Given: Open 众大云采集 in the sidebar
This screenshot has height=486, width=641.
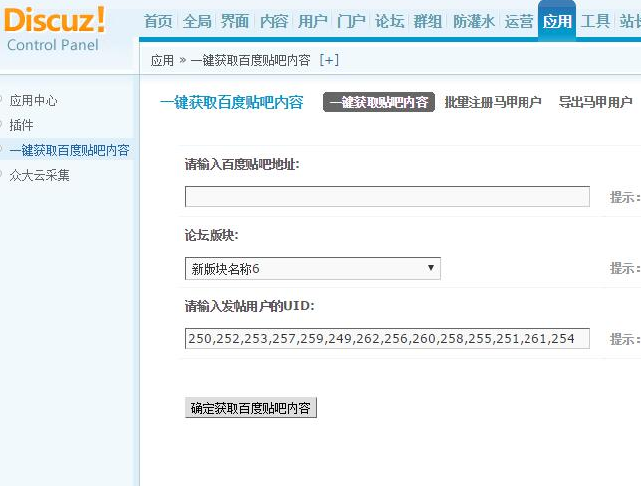Looking at the screenshot, I should (40, 175).
